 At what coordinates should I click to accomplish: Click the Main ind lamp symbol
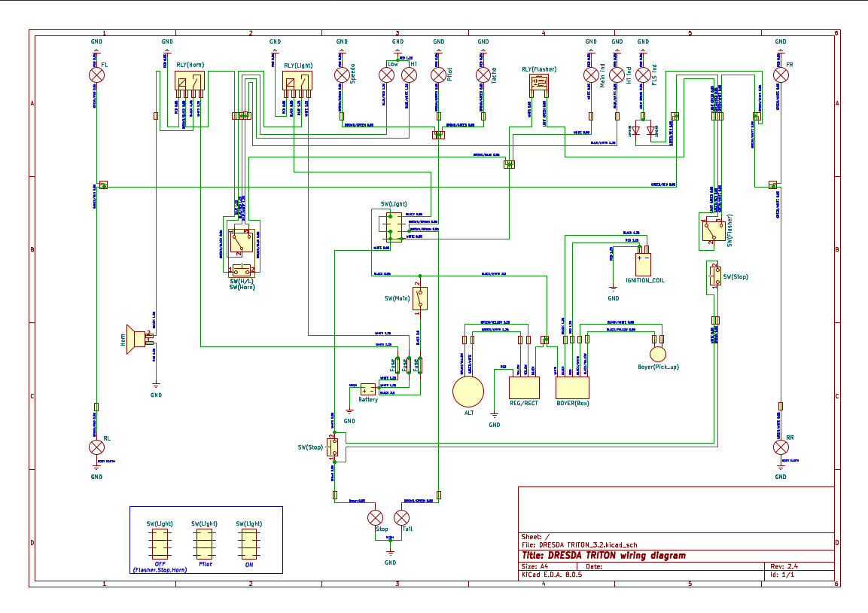point(591,75)
